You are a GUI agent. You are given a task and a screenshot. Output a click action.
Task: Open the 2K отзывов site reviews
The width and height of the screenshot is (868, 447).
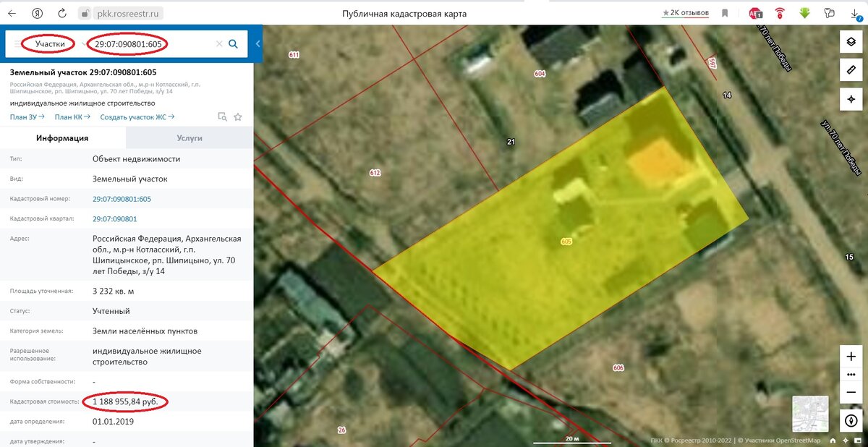click(x=684, y=13)
